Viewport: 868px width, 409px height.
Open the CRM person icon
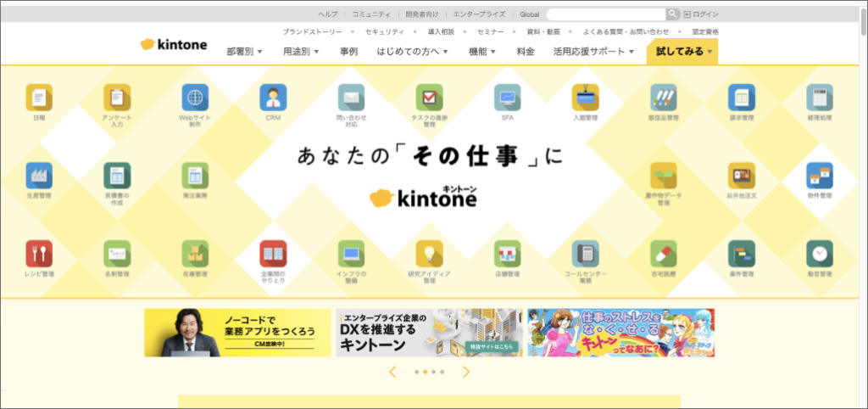pyautogui.click(x=274, y=98)
